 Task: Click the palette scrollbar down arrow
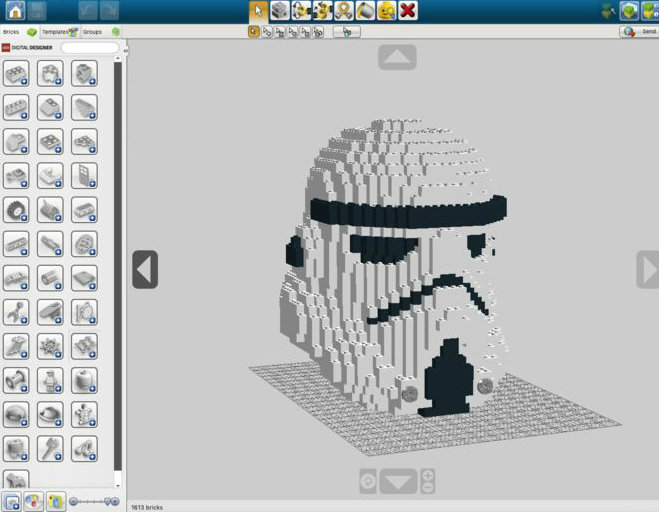(x=118, y=486)
